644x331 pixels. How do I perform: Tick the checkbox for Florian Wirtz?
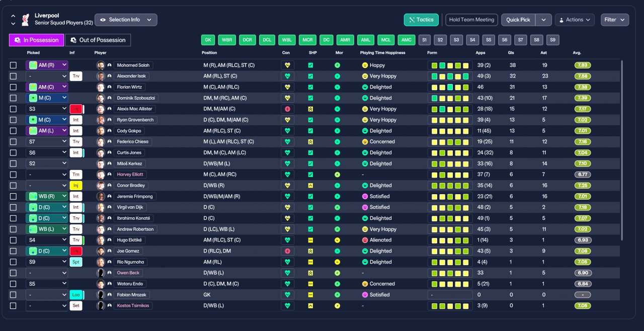tap(13, 87)
